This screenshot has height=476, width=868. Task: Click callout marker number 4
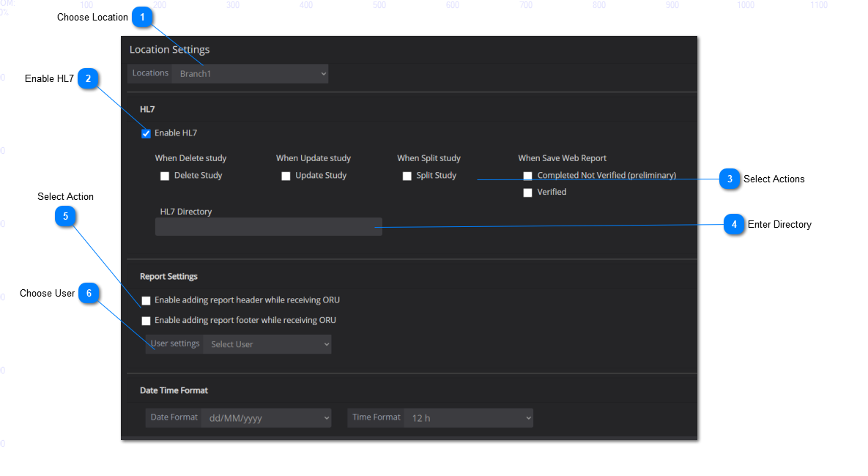click(x=734, y=225)
